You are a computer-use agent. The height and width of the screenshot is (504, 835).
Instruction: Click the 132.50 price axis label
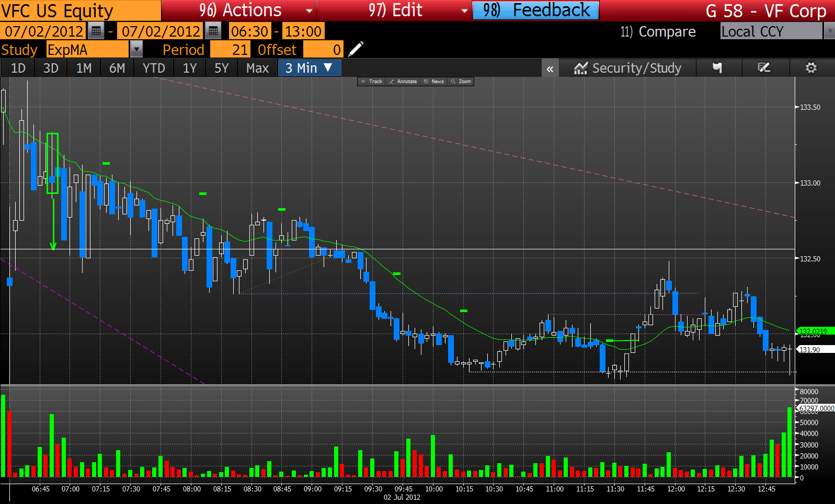click(x=810, y=259)
